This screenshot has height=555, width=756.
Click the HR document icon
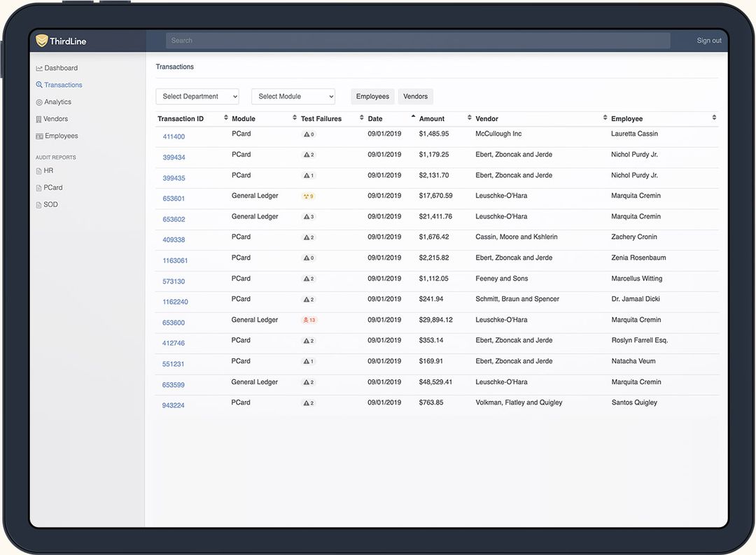tap(38, 171)
